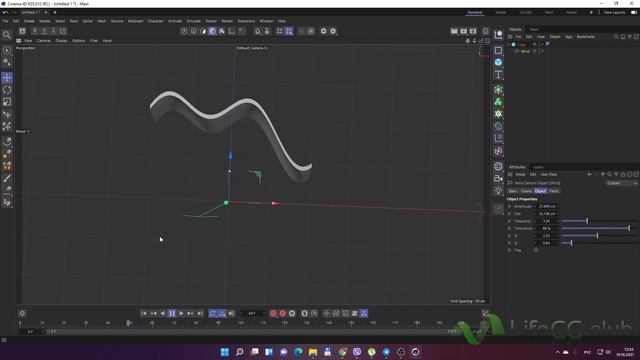Click the purple Bend deformer palette icon
Viewport: 640px width, 360px height.
(498, 127)
